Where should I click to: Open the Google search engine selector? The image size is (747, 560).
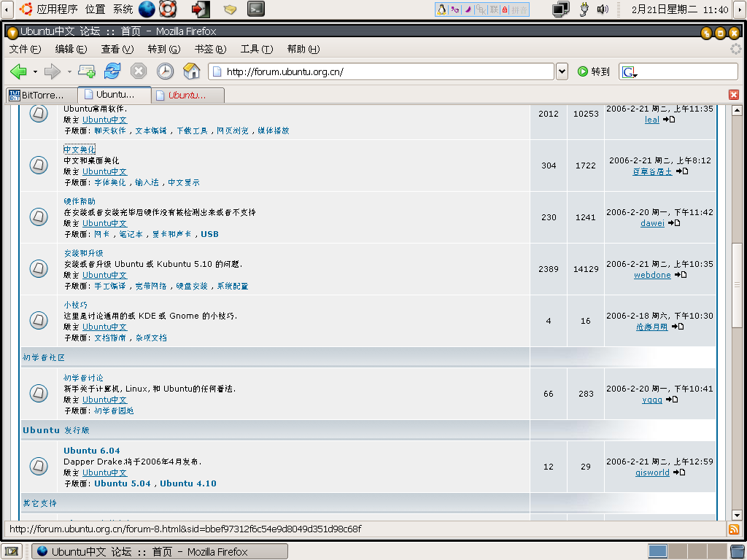click(x=630, y=72)
